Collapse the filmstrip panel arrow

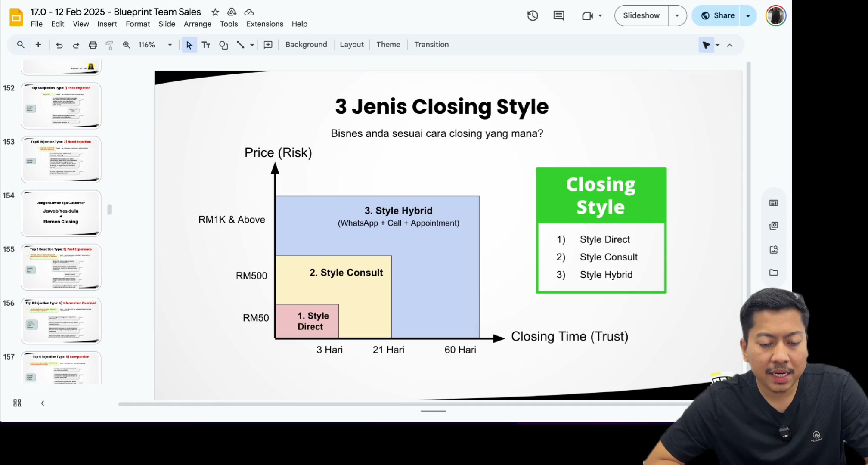click(x=42, y=403)
